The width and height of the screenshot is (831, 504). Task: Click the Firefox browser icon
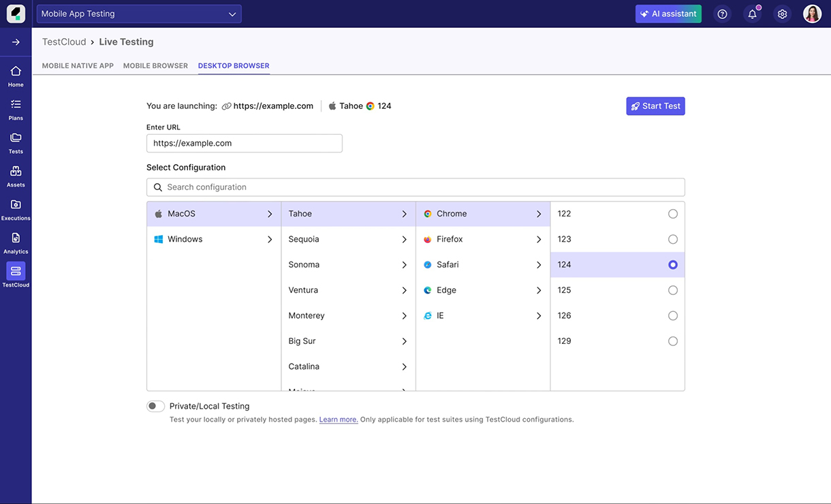(x=428, y=239)
